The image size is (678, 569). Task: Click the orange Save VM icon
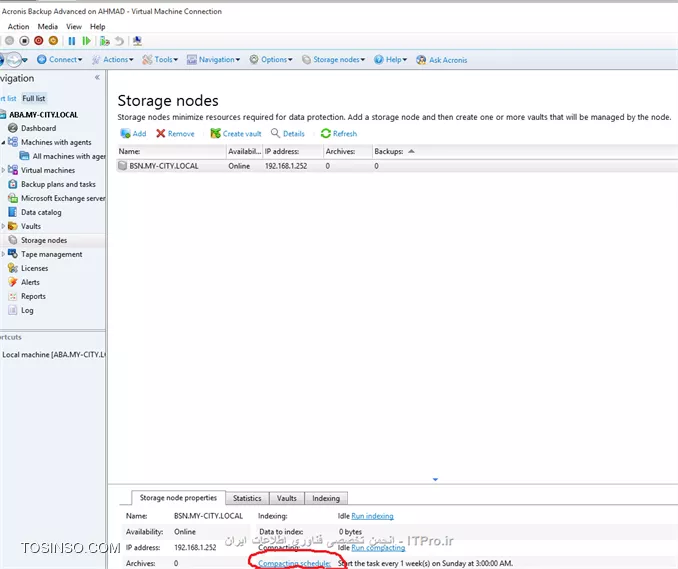pos(53,41)
